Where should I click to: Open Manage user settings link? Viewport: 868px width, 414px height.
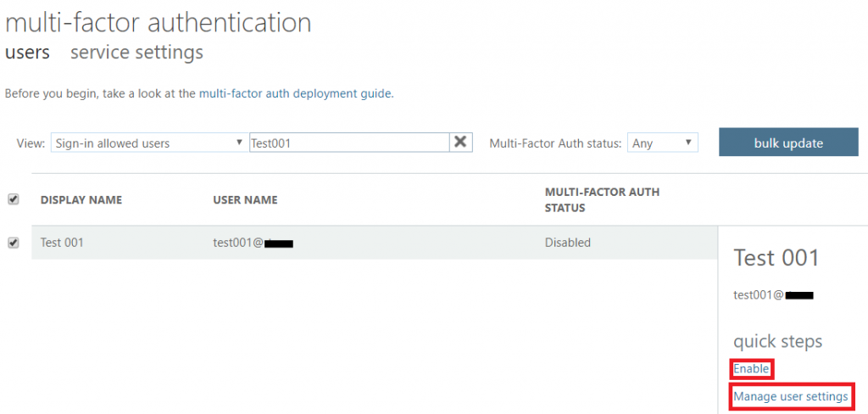coord(790,396)
